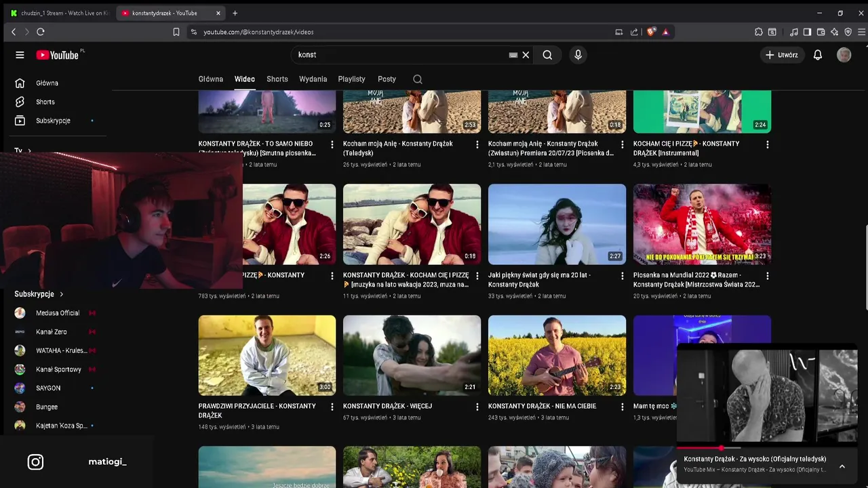Open Subskrypcje feed in the sidebar
Screen dimensions: 868x488
click(53, 121)
